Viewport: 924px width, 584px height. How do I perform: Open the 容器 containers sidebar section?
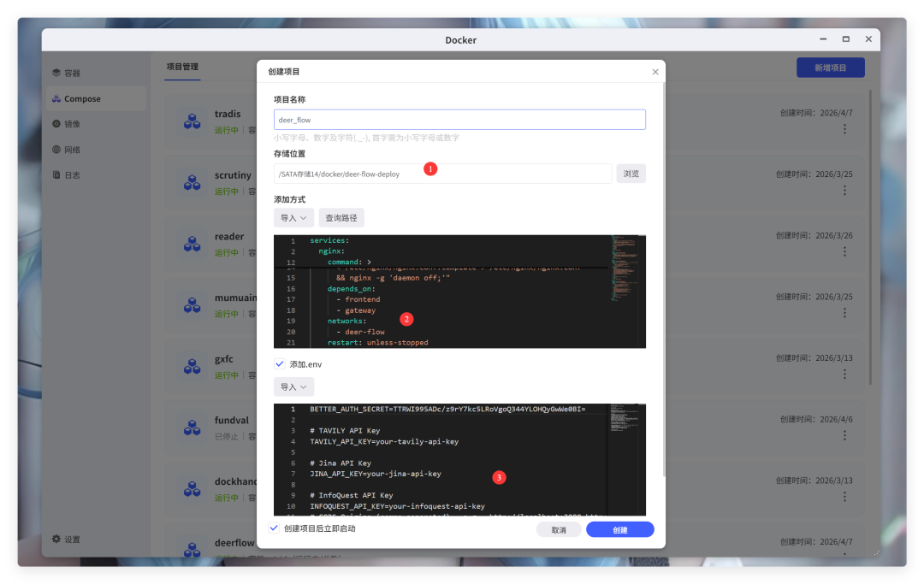pyautogui.click(x=66, y=73)
